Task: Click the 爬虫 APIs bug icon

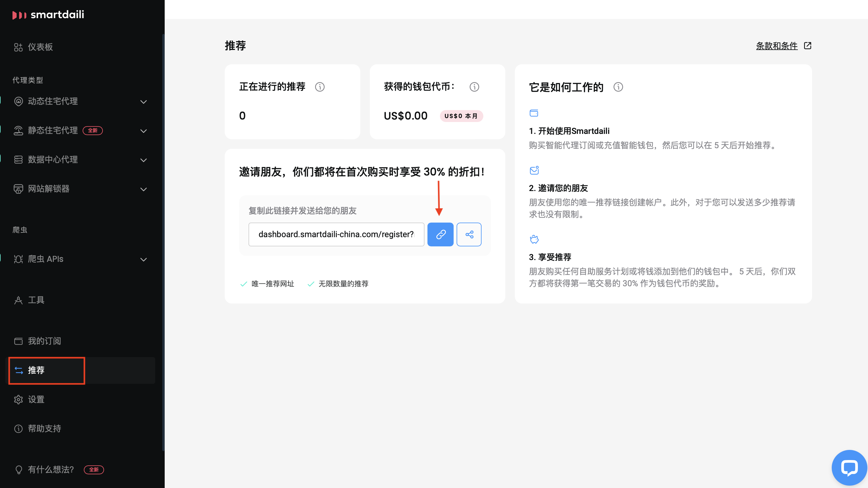Action: point(18,259)
